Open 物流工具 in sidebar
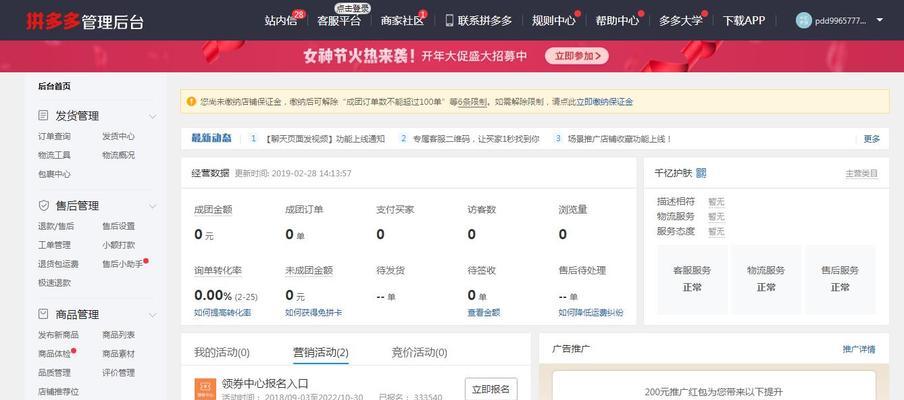The height and width of the screenshot is (400, 904). click(x=54, y=155)
